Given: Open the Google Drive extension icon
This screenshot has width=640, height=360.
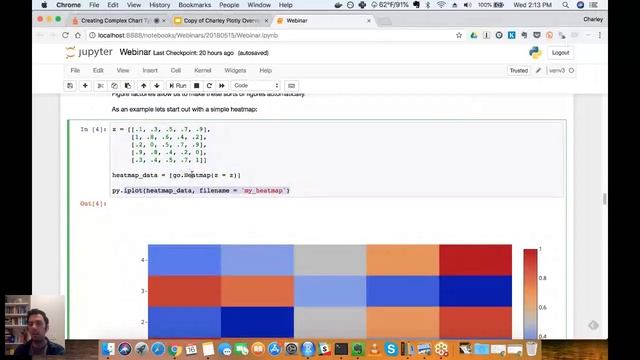Looking at the screenshot, I should [x=473, y=36].
